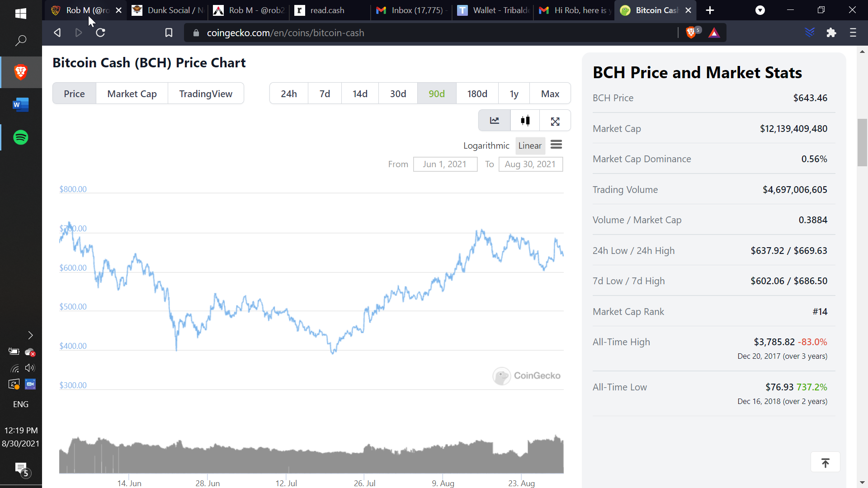Open the Brave main menu

853,33
